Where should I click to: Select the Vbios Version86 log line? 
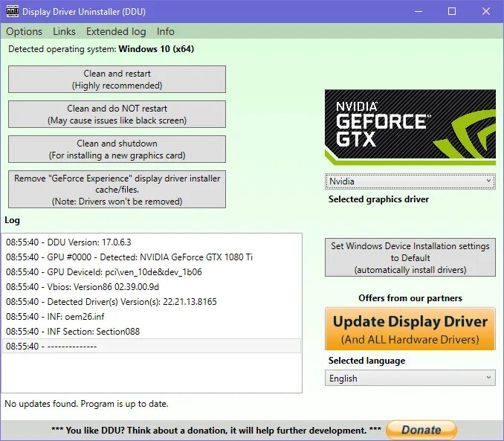[152, 286]
